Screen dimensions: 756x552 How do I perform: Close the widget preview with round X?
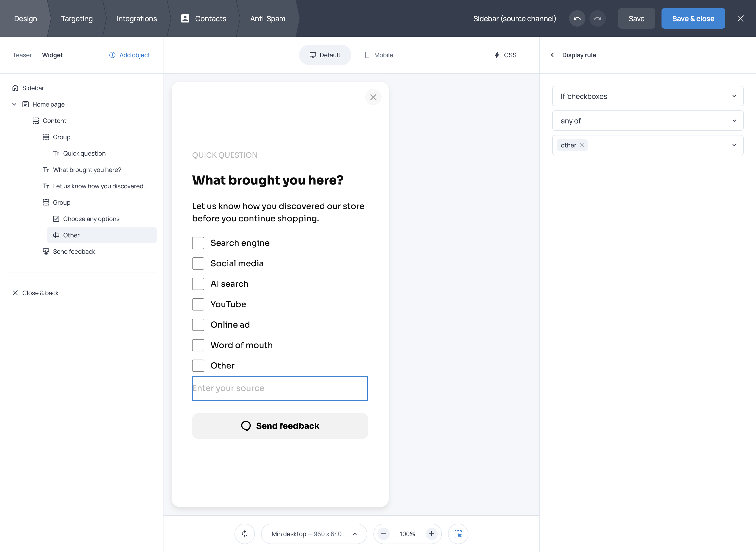[373, 97]
